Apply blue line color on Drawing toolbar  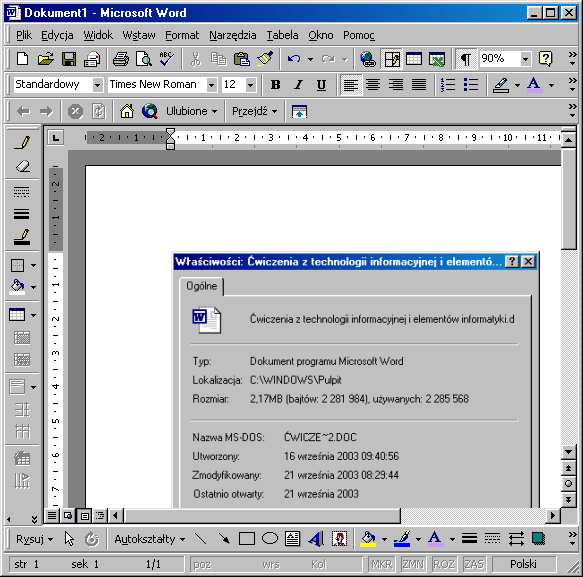[x=402, y=538]
